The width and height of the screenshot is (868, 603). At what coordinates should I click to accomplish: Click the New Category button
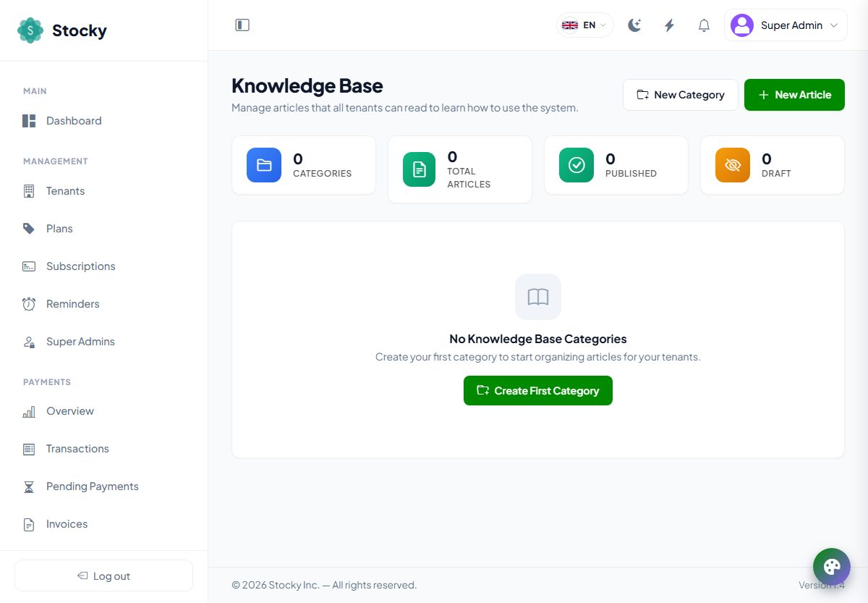click(x=681, y=95)
